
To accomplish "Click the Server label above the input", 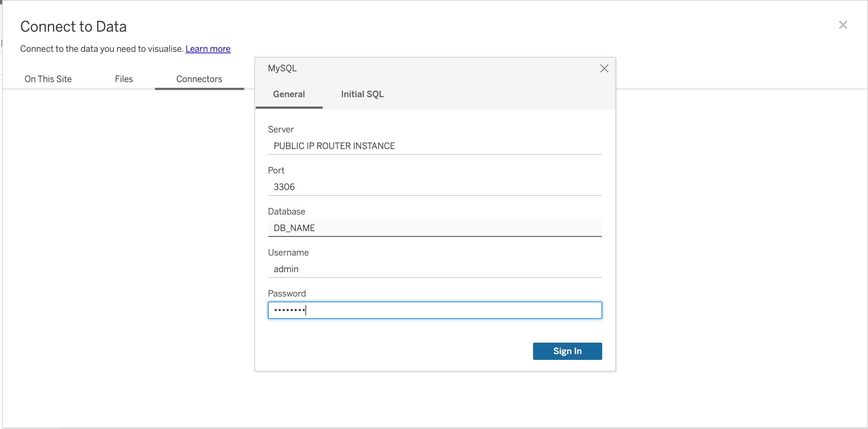I will (280, 129).
